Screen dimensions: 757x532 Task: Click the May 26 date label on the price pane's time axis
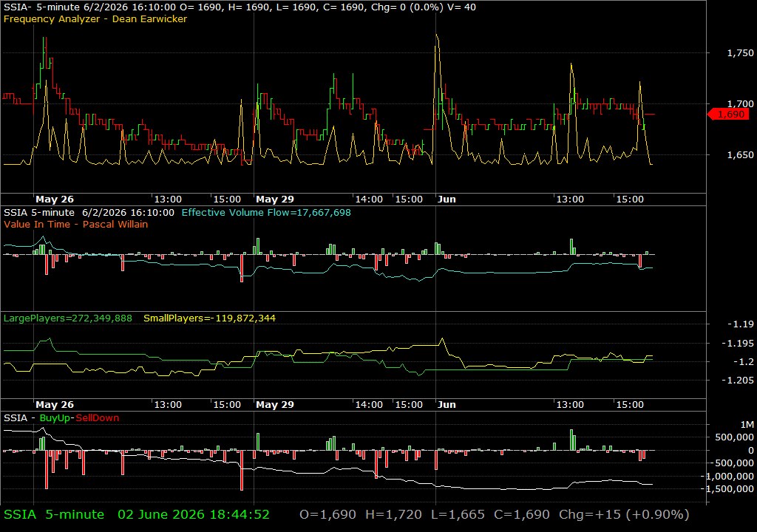(x=55, y=199)
